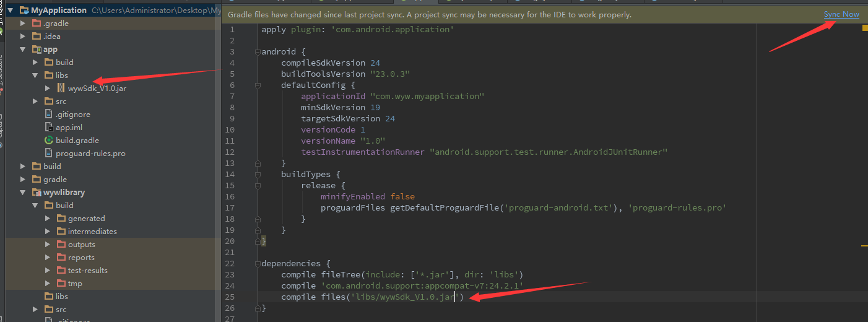Click the .gitignore file icon under app
868x322 pixels.
[49, 114]
